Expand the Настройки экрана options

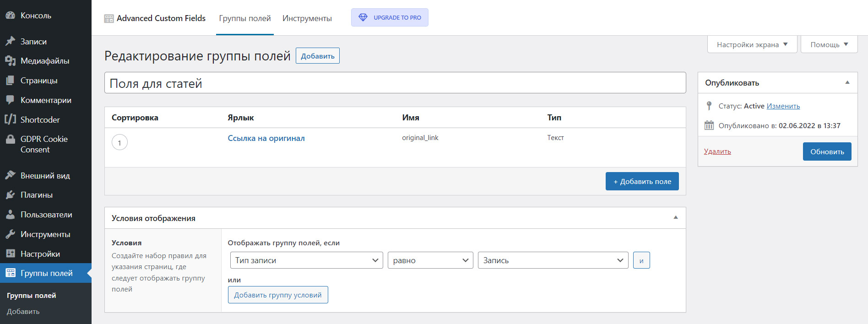[752, 44]
